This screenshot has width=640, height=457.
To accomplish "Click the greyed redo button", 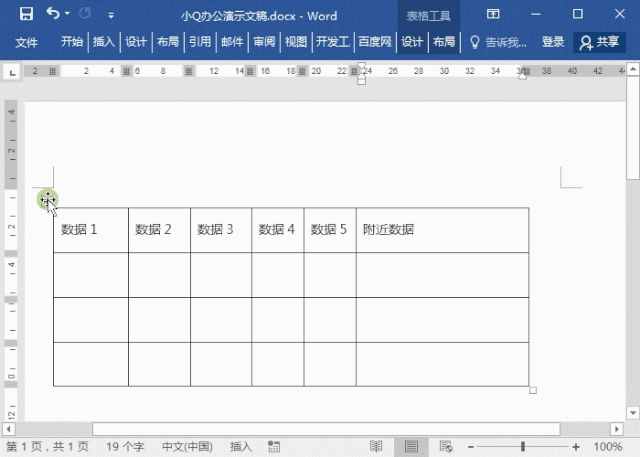I will point(85,14).
